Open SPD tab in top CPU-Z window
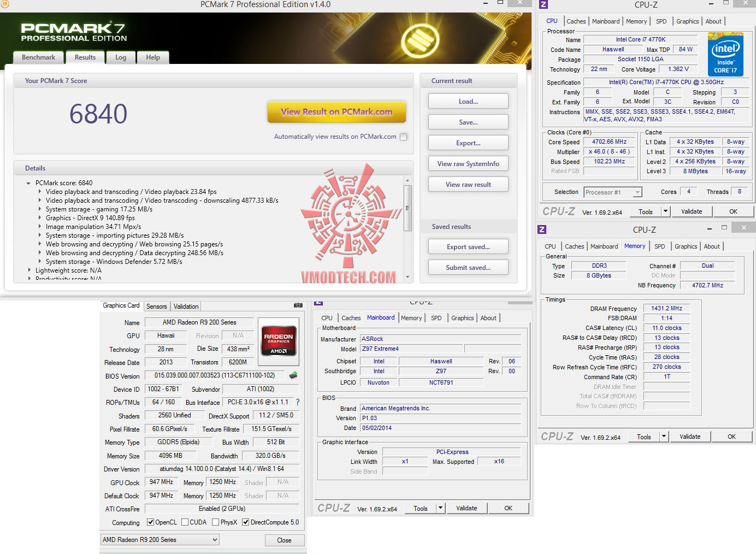 point(661,21)
